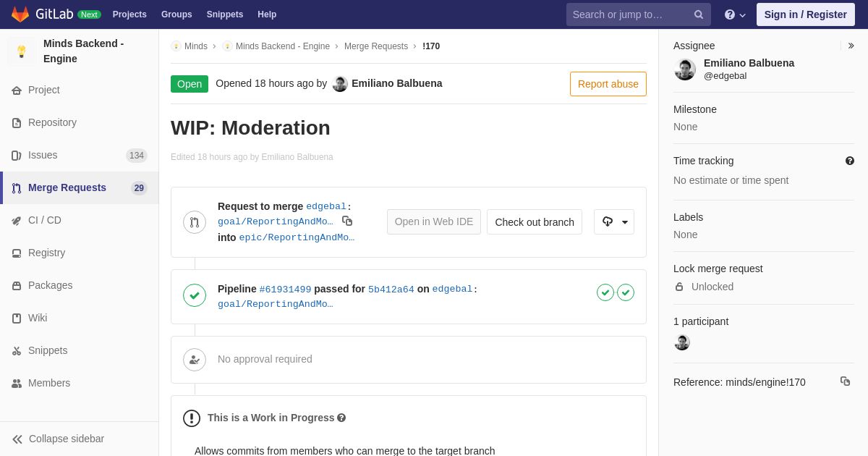Viewport: 868px width, 456px height.
Task: Click the search magnifier icon
Action: pos(699,14)
